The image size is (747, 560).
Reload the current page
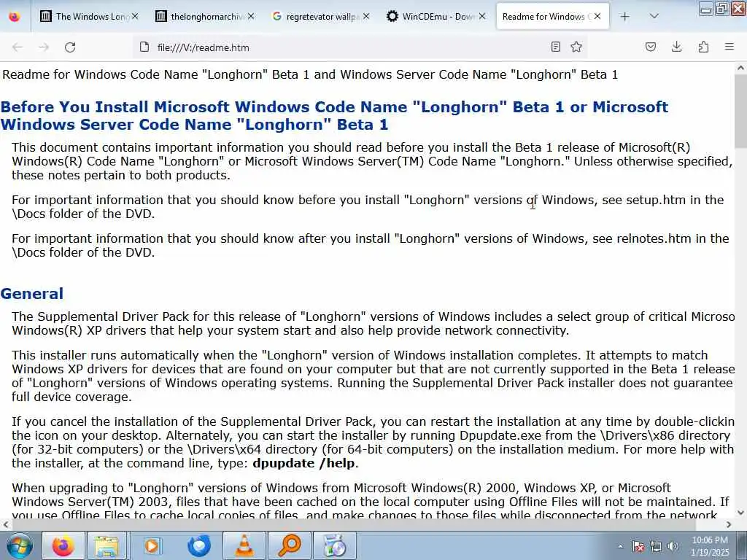[x=70, y=47]
